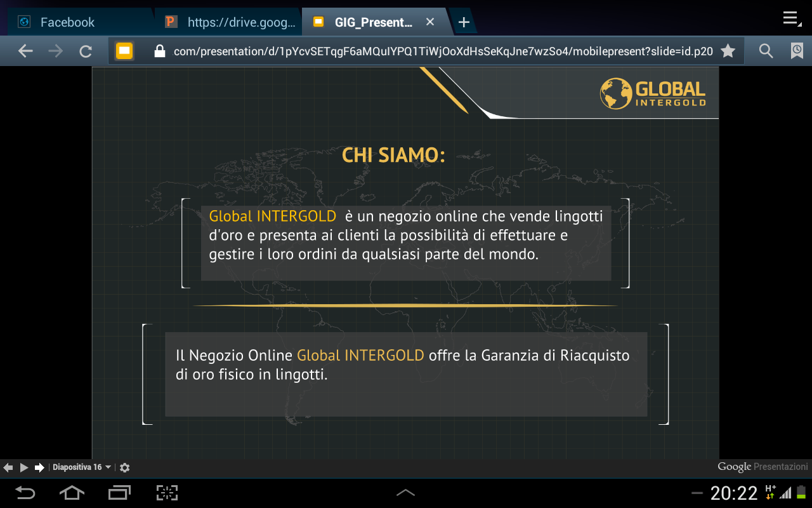This screenshot has height=508, width=812.
Task: Click the Facebook tab globe icon
Action: 25,22
